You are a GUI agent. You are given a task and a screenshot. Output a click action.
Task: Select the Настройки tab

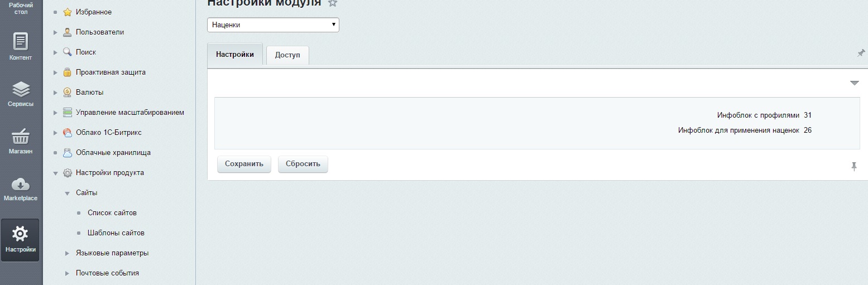point(234,55)
